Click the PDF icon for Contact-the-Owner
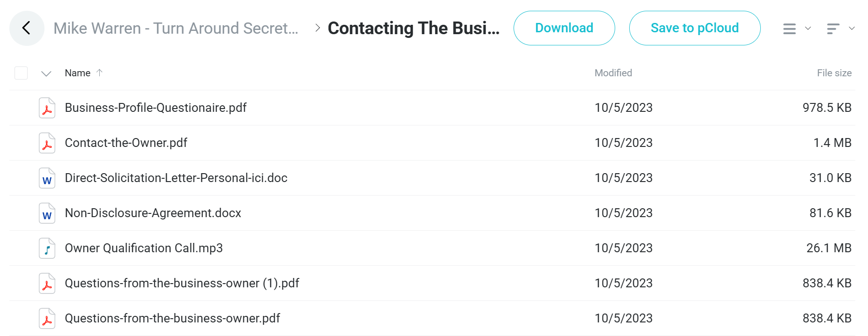This screenshot has height=336, width=868. point(47,143)
